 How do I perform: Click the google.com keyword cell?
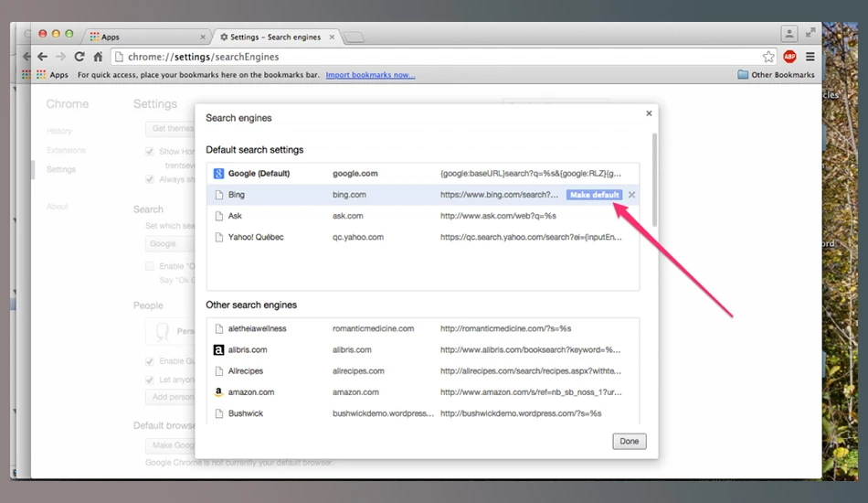[x=355, y=174]
